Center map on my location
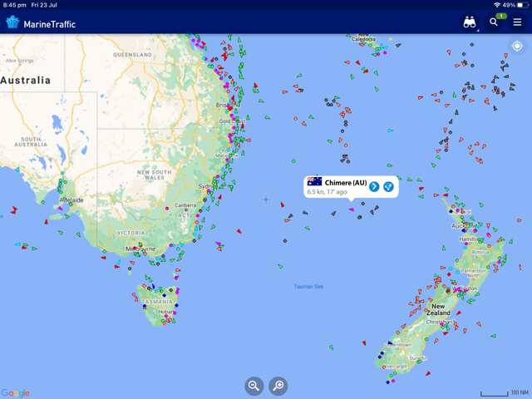The height and width of the screenshot is (399, 532). 517,47
